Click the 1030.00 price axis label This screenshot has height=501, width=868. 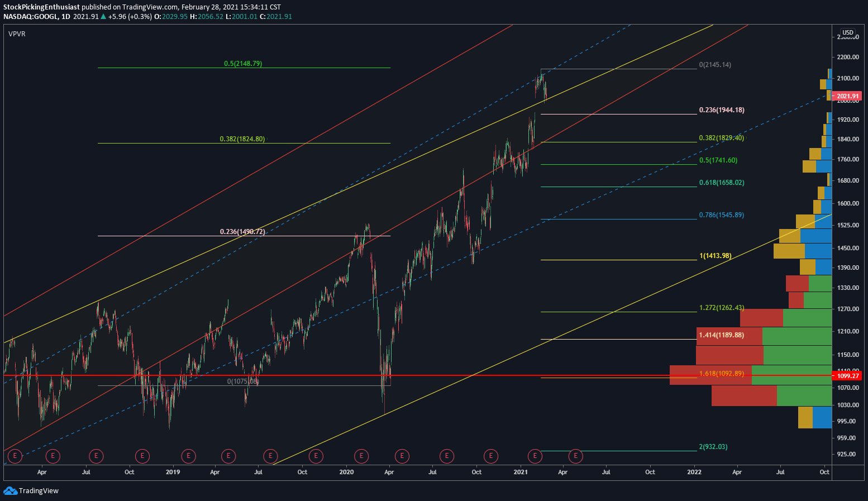(848, 405)
